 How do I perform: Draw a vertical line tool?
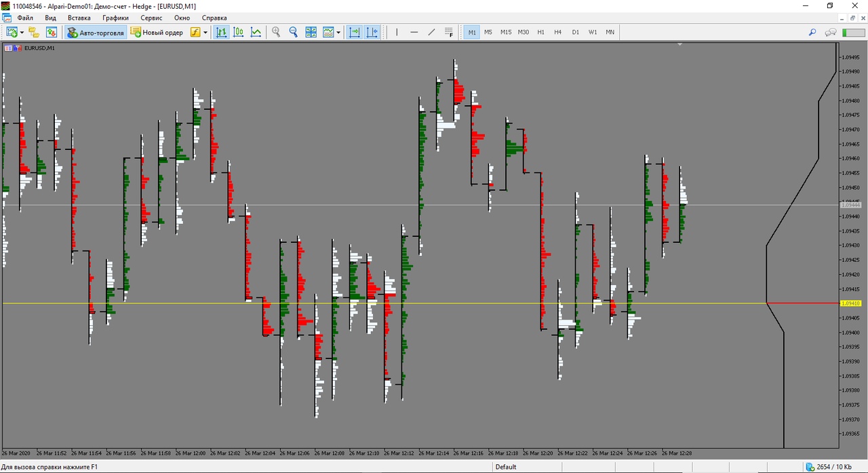tap(397, 32)
